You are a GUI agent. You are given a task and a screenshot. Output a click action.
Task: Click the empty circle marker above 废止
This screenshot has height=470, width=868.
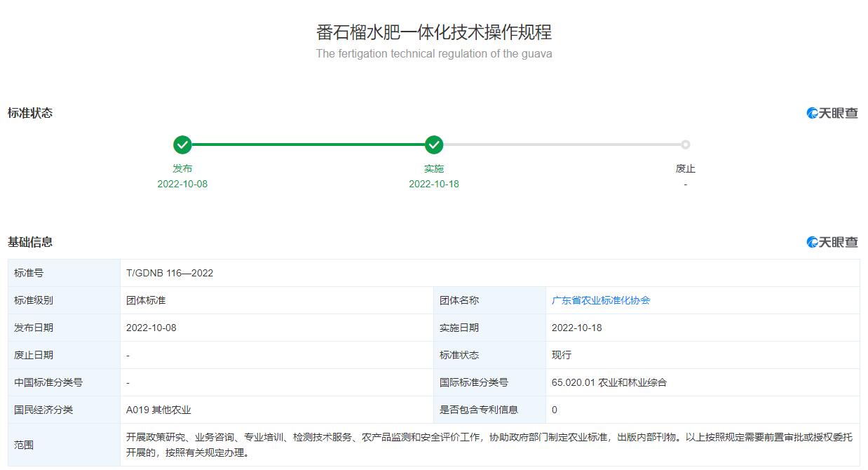(685, 145)
